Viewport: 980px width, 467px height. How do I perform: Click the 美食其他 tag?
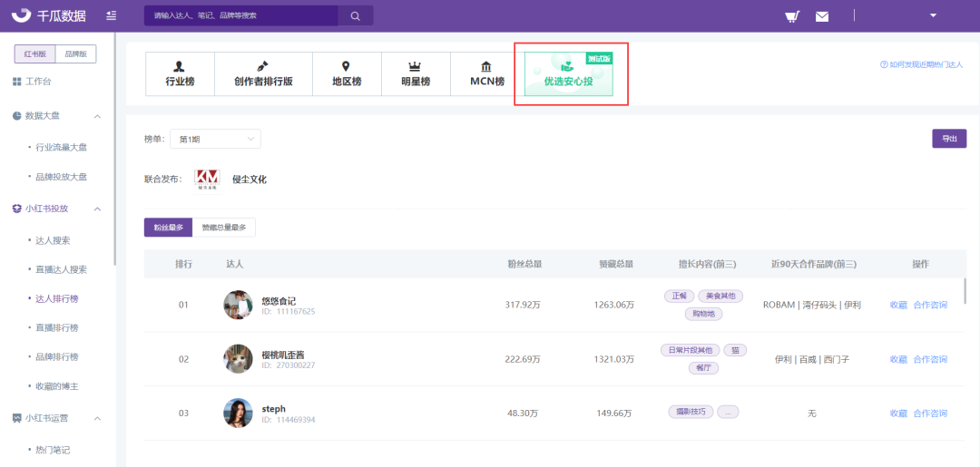pyautogui.click(x=720, y=296)
